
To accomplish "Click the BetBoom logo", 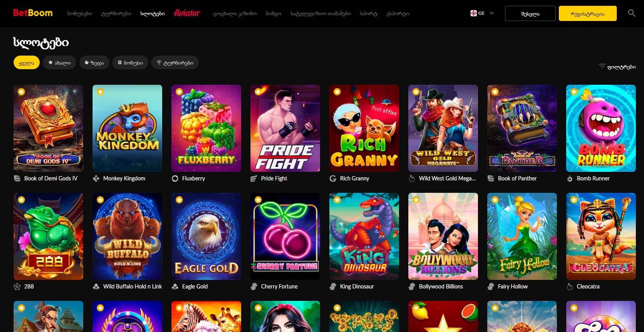I will pos(33,13).
